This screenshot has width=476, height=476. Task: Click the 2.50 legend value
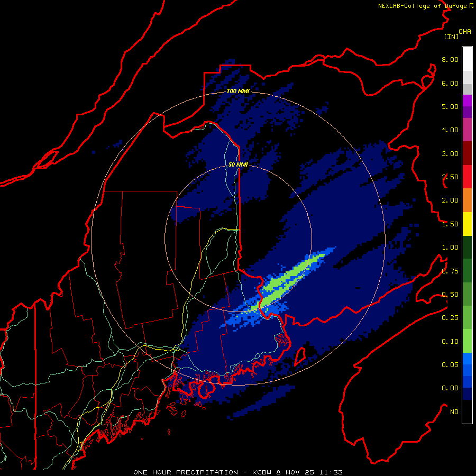click(450, 177)
